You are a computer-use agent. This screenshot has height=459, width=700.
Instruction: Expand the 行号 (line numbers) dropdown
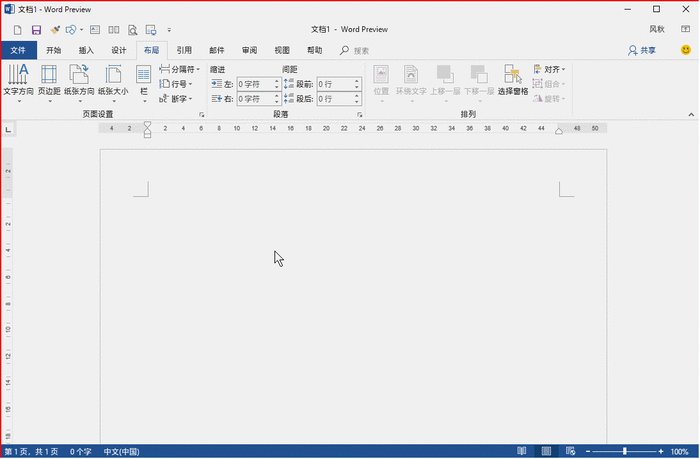click(x=175, y=84)
